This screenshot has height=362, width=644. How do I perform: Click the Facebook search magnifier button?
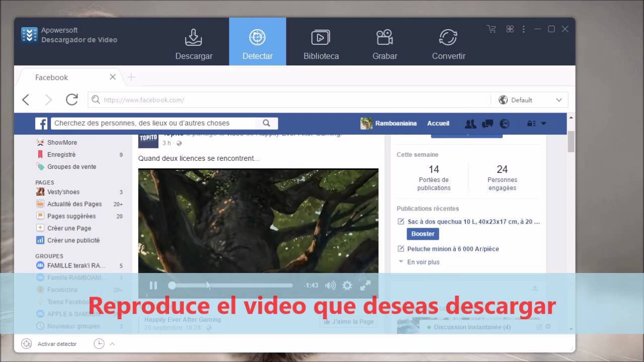click(267, 123)
